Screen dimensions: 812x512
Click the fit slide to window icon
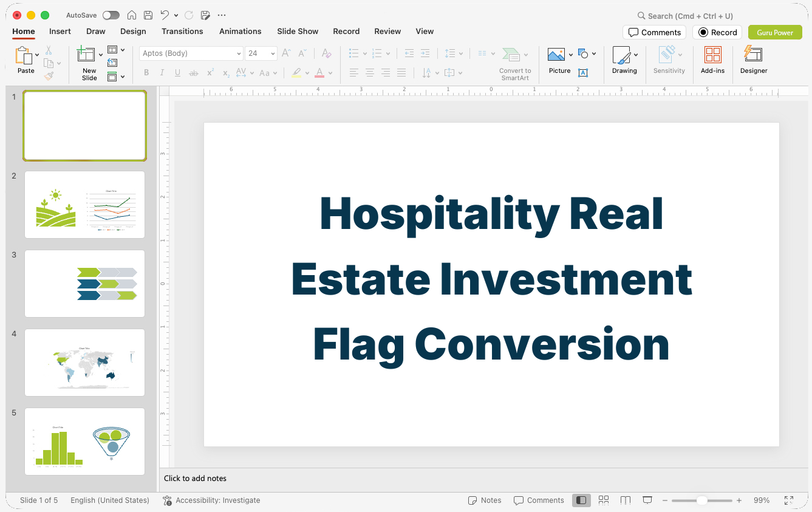click(788, 500)
